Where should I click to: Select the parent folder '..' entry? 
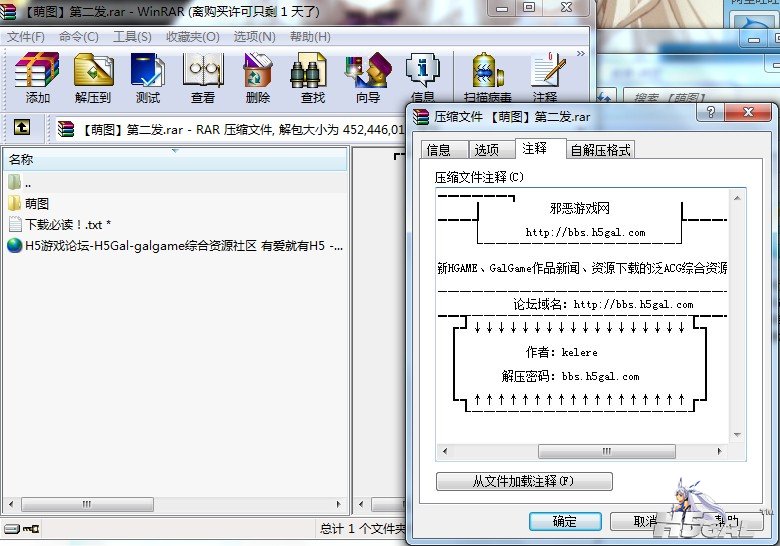point(20,182)
